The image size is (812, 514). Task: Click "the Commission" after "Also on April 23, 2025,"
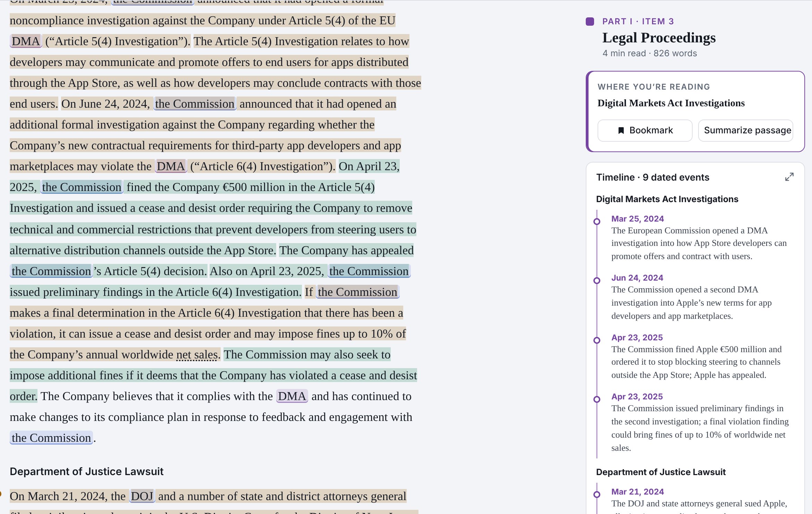(x=369, y=271)
